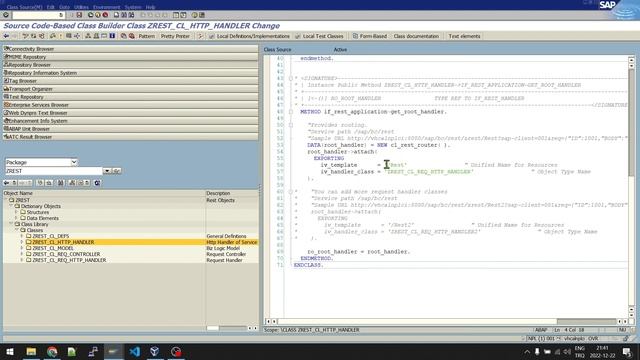The image size is (640, 360).
Task: Open the Enhancement Info System
Action: [x=131, y=121]
